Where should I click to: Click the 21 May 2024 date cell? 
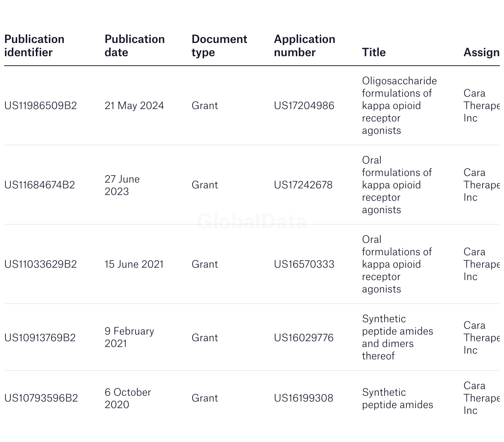tap(134, 106)
